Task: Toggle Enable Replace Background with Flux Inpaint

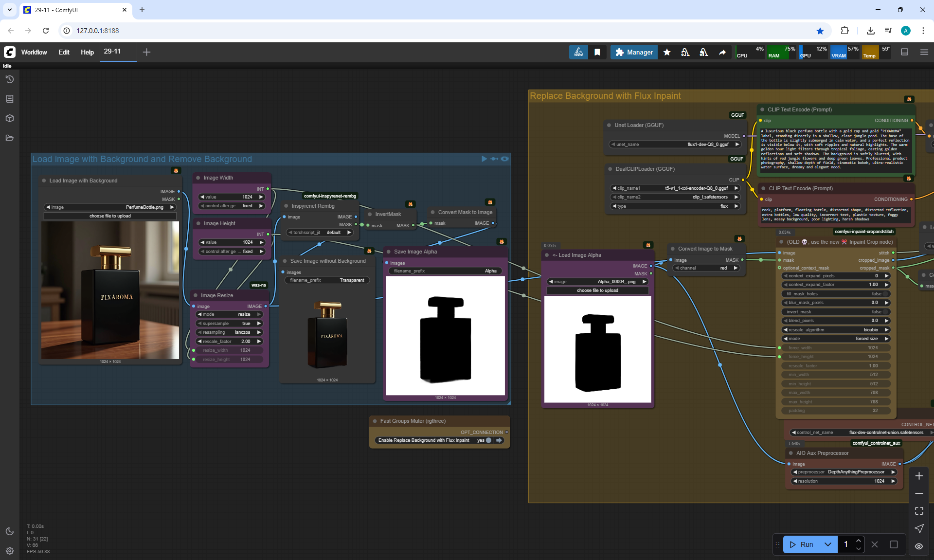Action: 488,440
